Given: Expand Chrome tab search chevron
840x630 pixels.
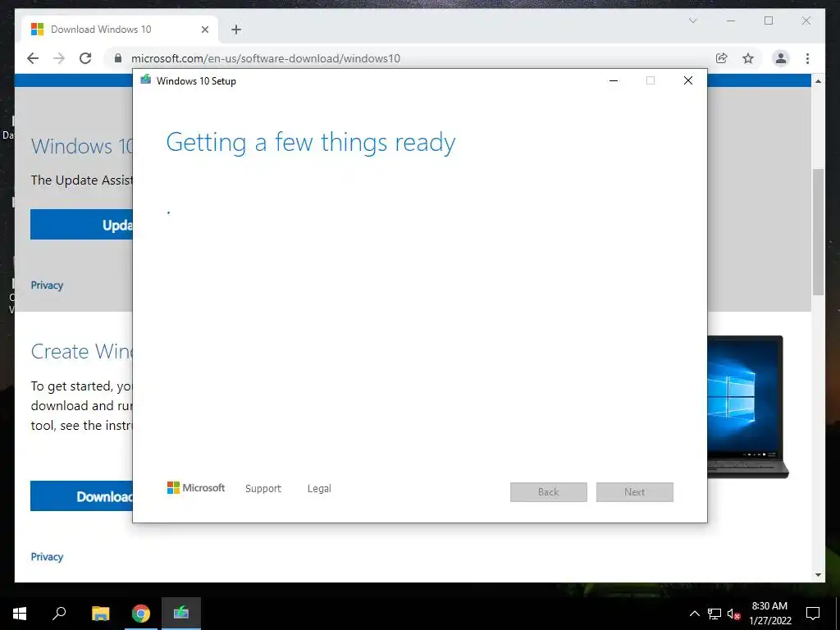Looking at the screenshot, I should coord(692,21).
